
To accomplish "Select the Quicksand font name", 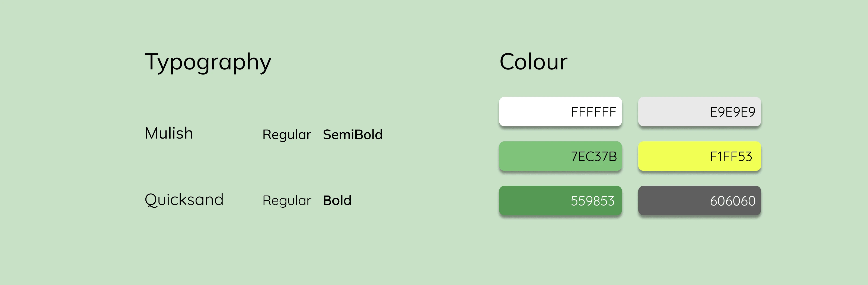I will coord(184,200).
